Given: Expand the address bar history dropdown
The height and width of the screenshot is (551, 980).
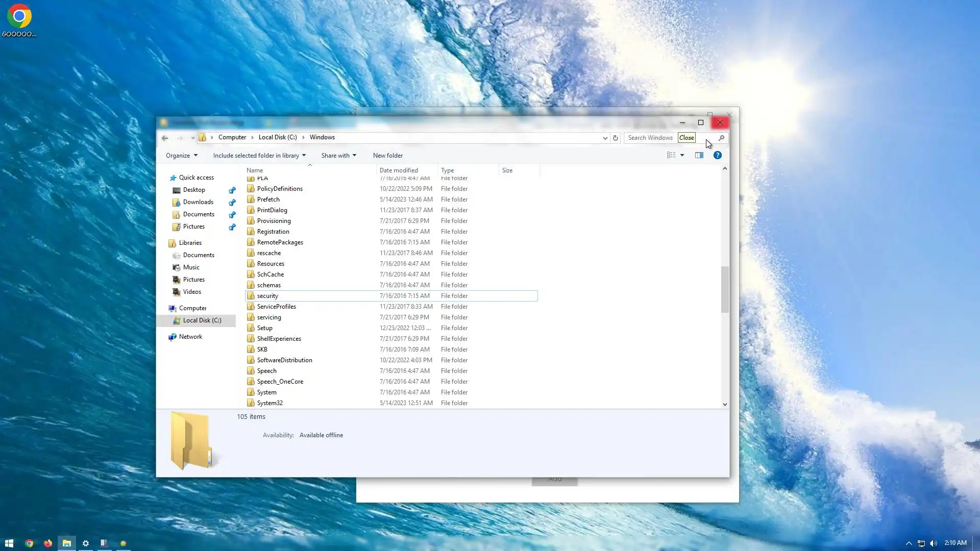Looking at the screenshot, I should tap(605, 138).
